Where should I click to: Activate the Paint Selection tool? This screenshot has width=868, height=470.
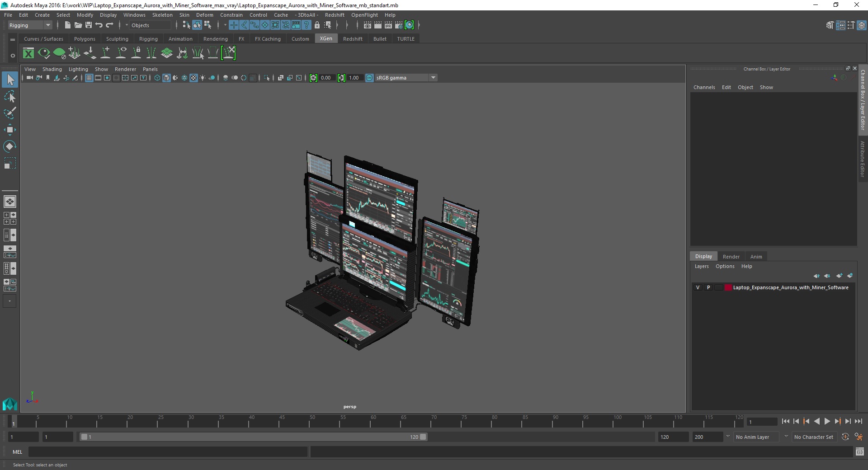coord(10,113)
